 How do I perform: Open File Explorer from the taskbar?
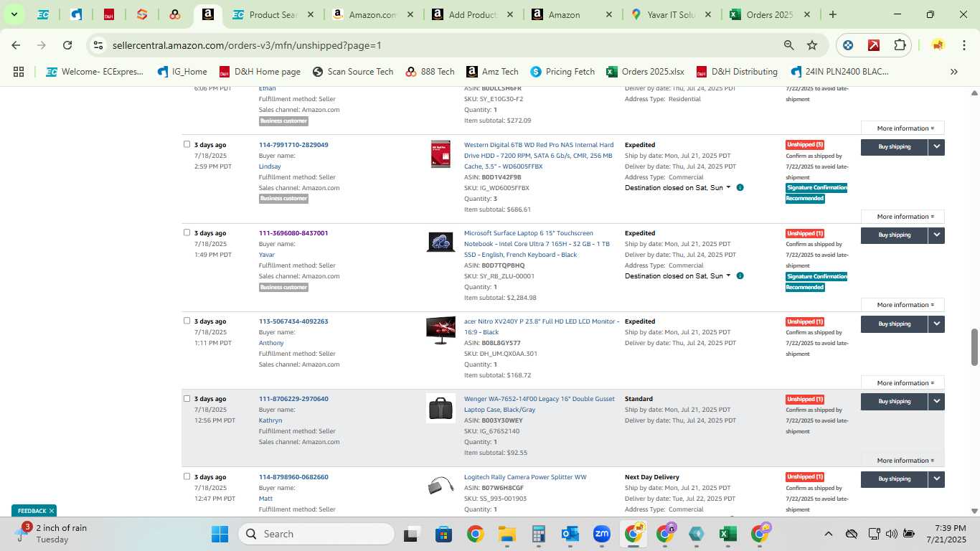coord(507,534)
